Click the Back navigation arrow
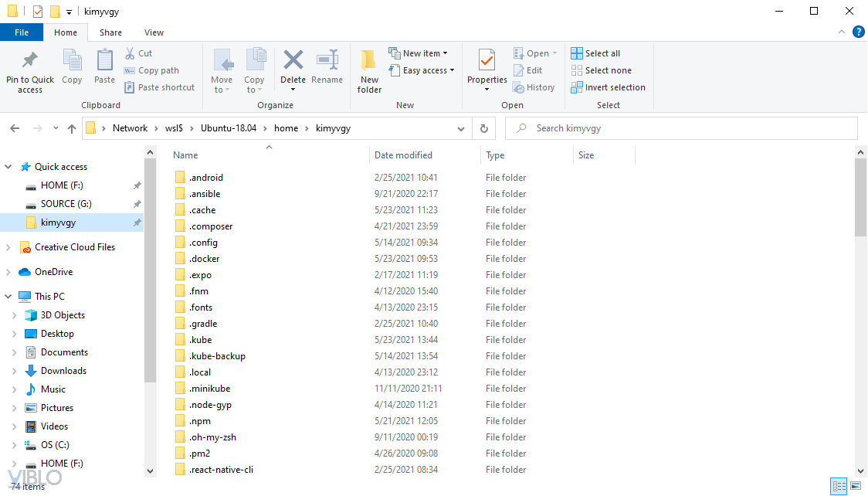The width and height of the screenshot is (868, 496). (15, 128)
